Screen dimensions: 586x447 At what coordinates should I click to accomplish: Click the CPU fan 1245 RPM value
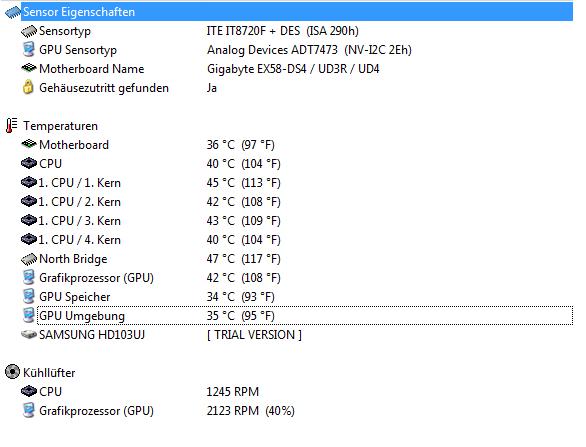(232, 392)
